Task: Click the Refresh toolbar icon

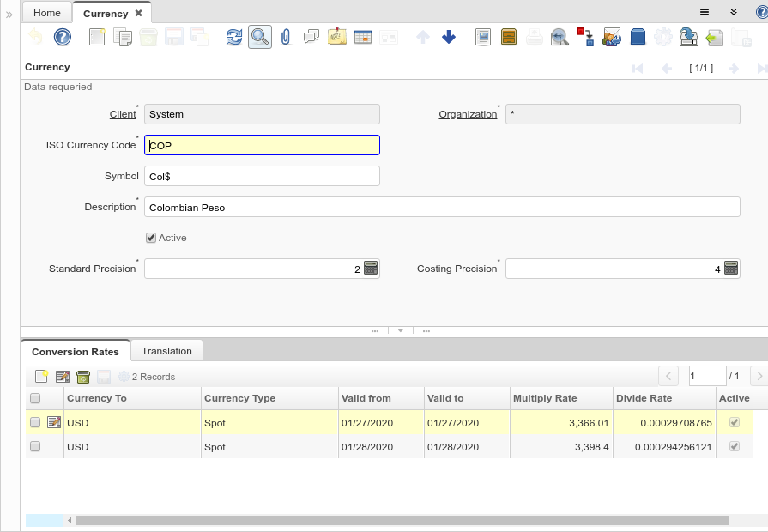Action: point(233,37)
